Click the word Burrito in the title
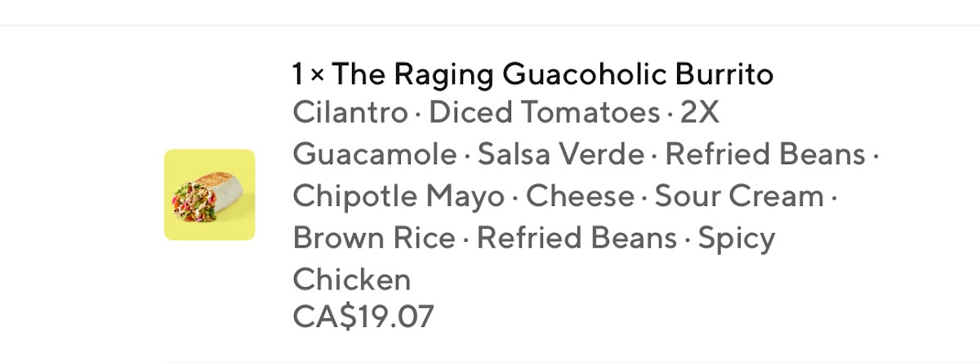This screenshot has height=363, width=980. (x=723, y=75)
